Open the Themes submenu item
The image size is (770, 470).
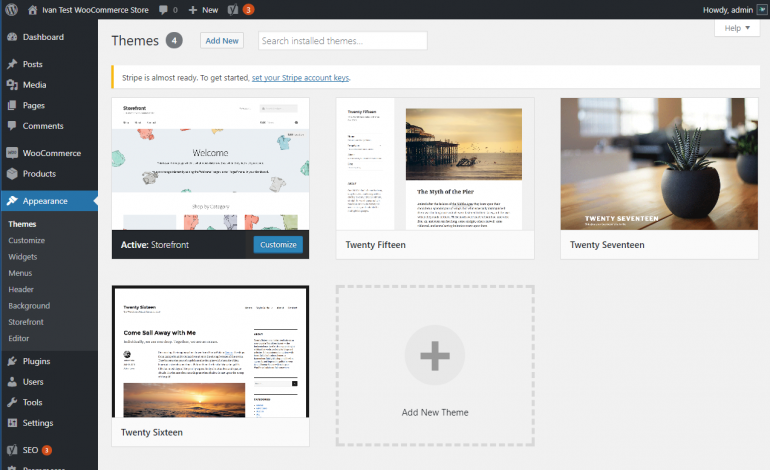22,224
